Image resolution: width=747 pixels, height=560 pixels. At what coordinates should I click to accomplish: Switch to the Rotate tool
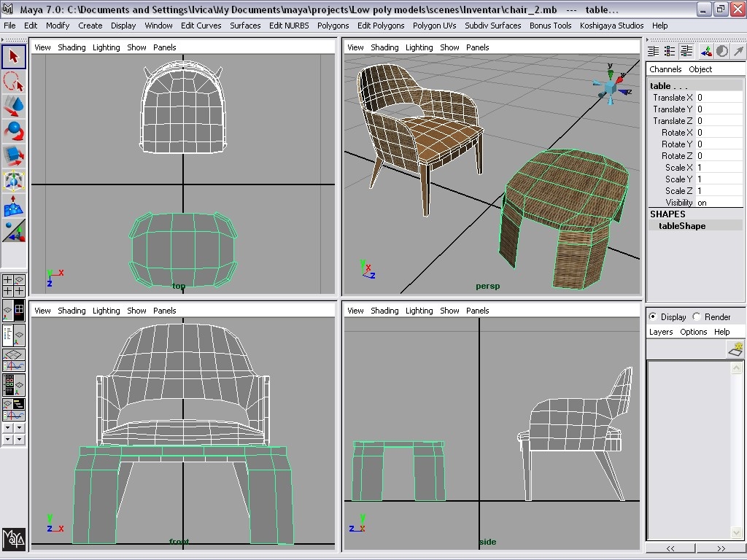[x=12, y=130]
